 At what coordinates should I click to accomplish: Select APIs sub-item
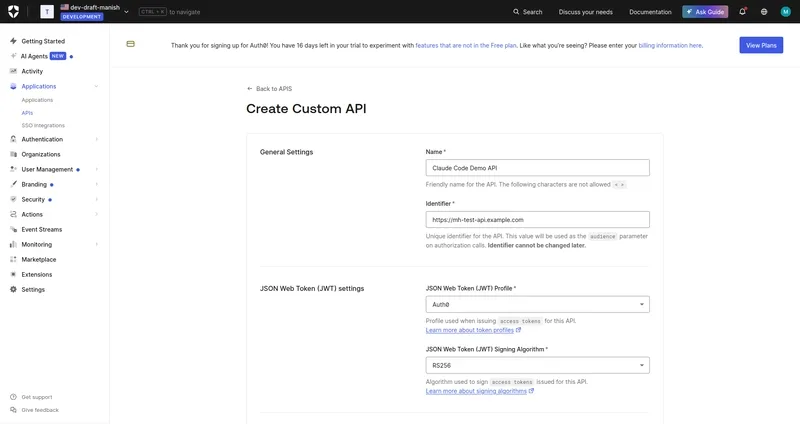tap(27, 113)
